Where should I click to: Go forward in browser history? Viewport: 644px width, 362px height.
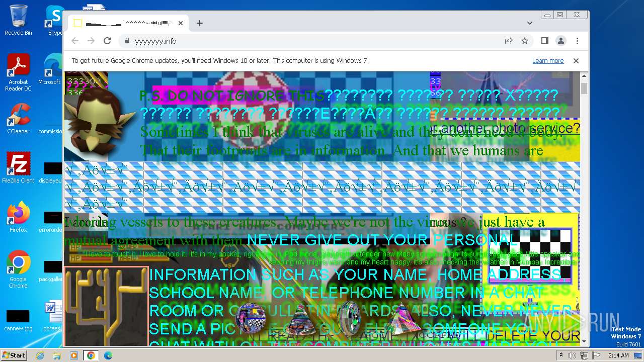(91, 41)
